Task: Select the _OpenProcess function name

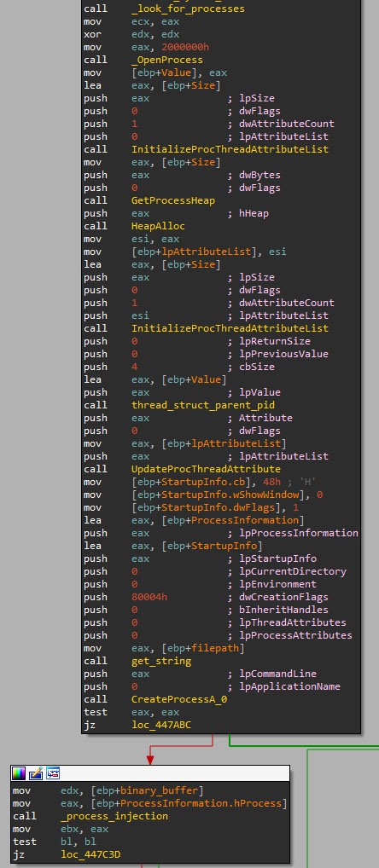Action: coord(167,60)
